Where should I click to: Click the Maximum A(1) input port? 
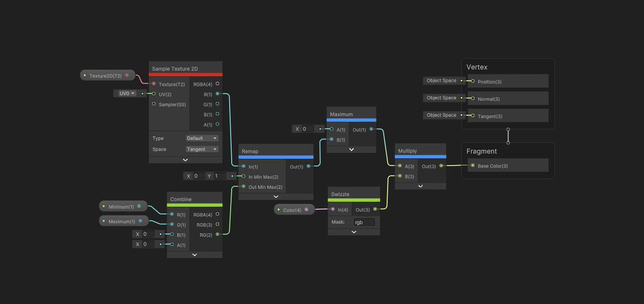coord(332,129)
